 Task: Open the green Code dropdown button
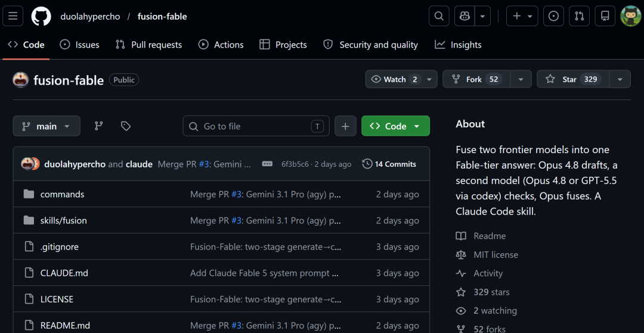pyautogui.click(x=395, y=126)
